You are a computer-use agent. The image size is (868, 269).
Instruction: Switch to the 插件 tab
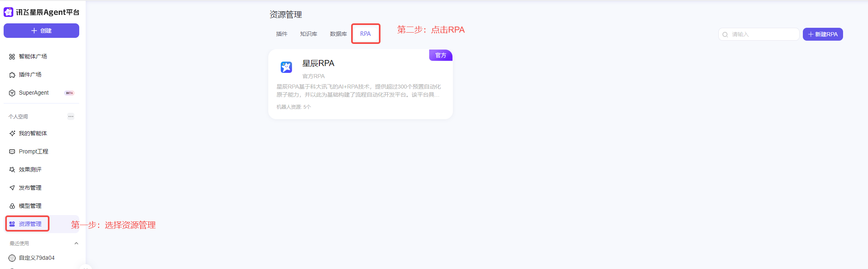(x=282, y=34)
